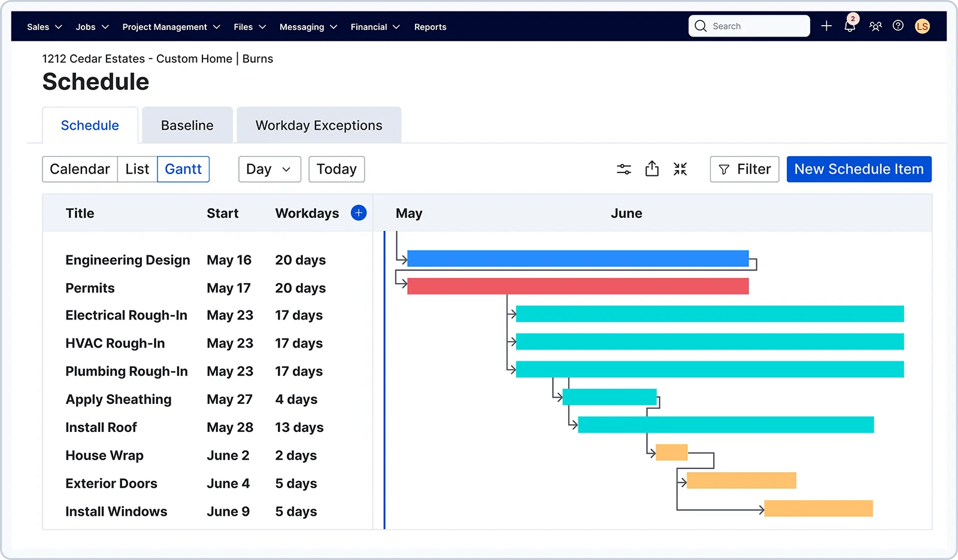Expand the Project Management menu
This screenshot has width=958, height=560.
pyautogui.click(x=171, y=27)
